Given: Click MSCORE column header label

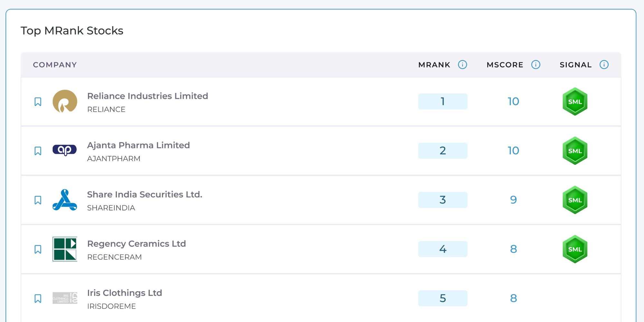Looking at the screenshot, I should [x=505, y=65].
